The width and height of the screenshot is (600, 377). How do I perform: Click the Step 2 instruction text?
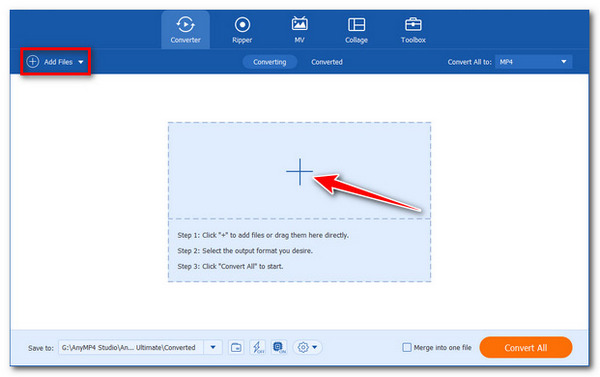click(x=245, y=251)
